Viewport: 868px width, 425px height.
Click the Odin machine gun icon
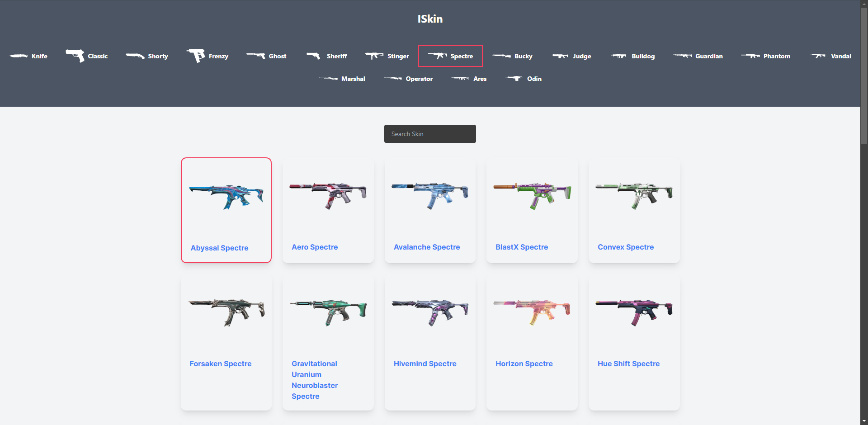(x=514, y=79)
